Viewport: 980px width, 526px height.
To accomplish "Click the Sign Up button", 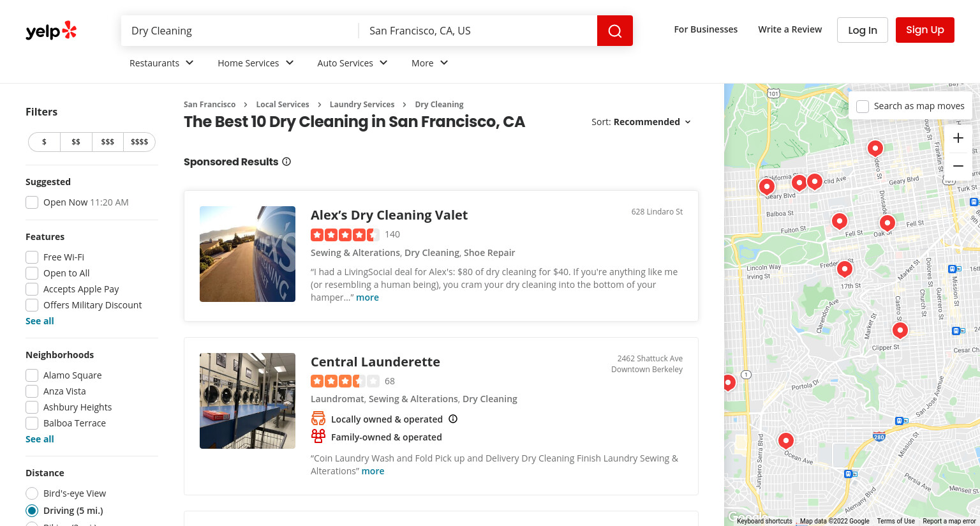I will (924, 30).
